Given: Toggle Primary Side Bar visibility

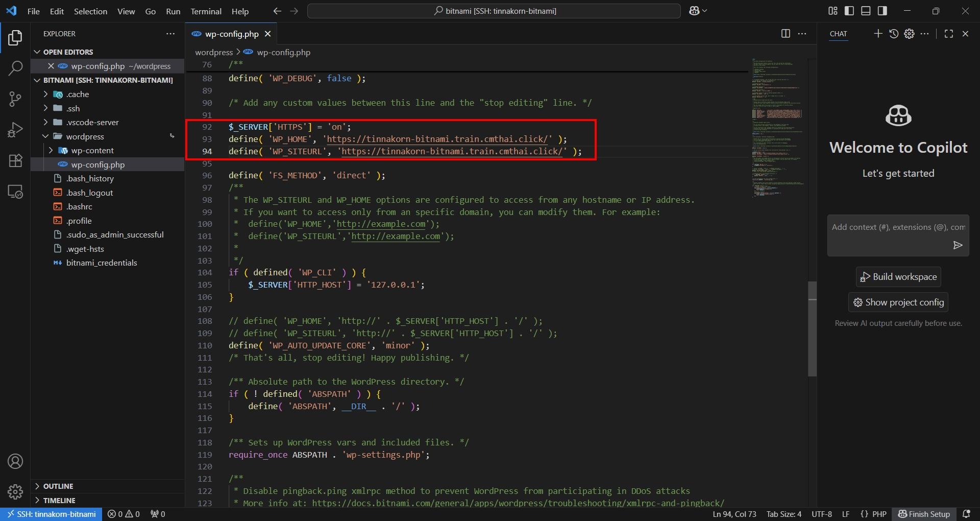Looking at the screenshot, I should point(849,11).
